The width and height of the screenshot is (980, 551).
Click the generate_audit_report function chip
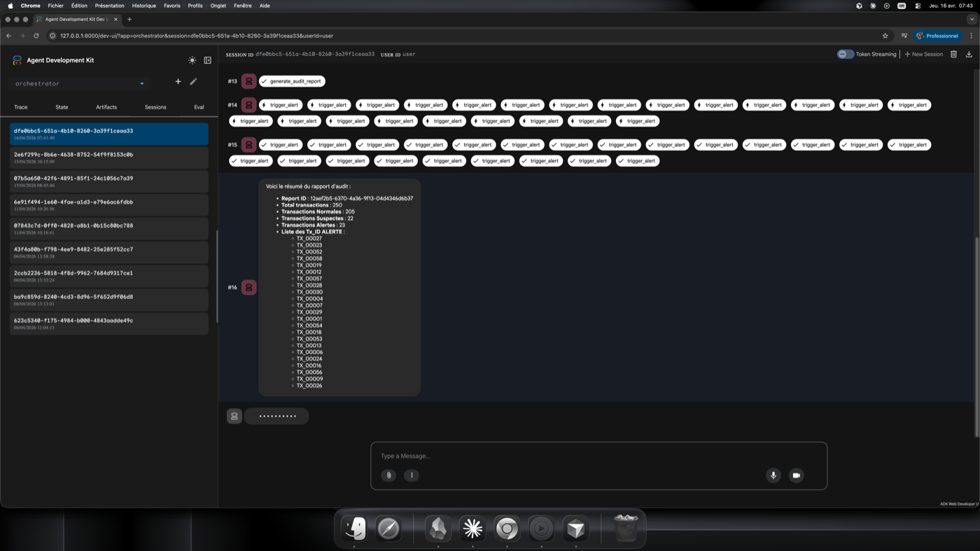(292, 81)
